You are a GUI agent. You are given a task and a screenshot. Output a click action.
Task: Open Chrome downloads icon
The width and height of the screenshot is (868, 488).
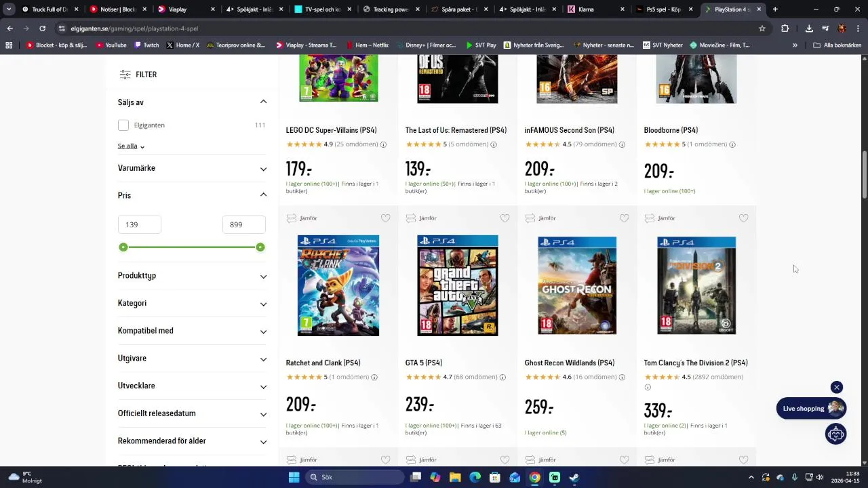pyautogui.click(x=809, y=28)
